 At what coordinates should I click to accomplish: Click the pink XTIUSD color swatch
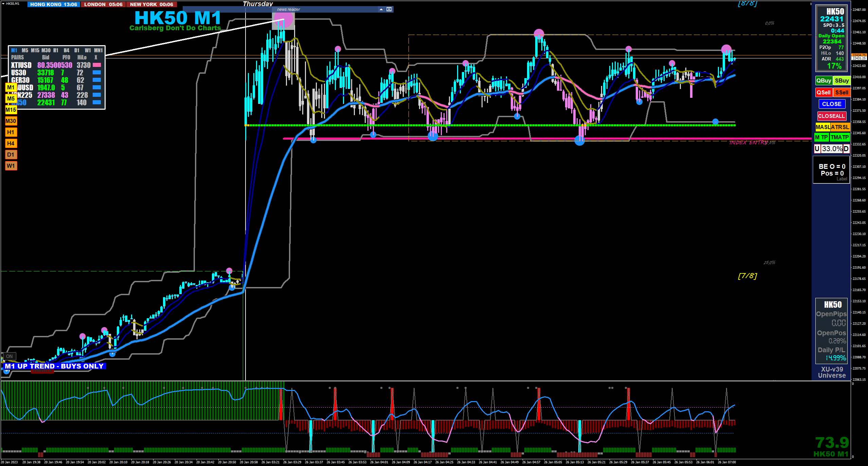(x=97, y=65)
